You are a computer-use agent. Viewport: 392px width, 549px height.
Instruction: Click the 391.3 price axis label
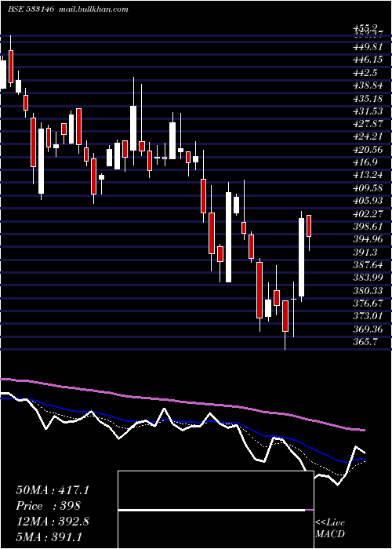pyautogui.click(x=365, y=252)
